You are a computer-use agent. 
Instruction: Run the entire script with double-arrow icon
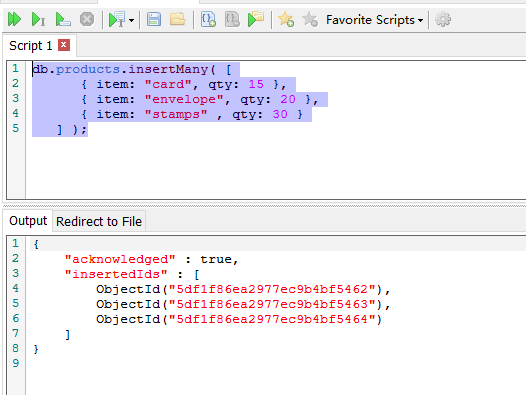(x=14, y=19)
